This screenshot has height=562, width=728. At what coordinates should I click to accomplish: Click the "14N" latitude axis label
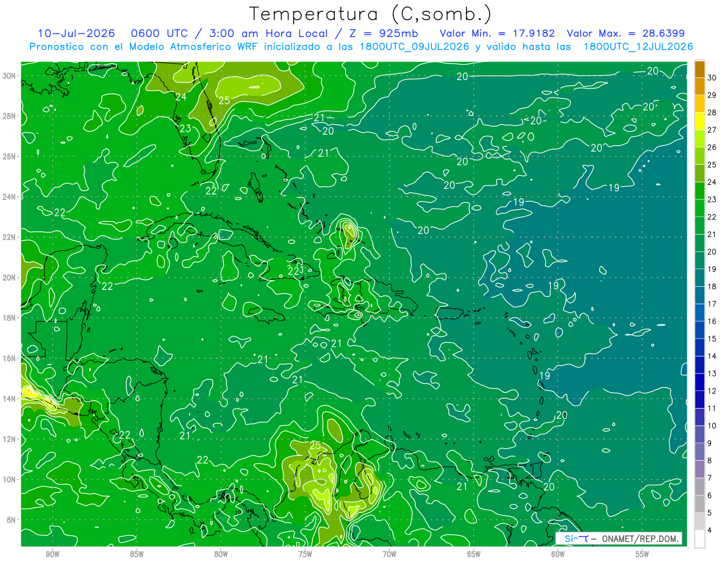[x=10, y=398]
